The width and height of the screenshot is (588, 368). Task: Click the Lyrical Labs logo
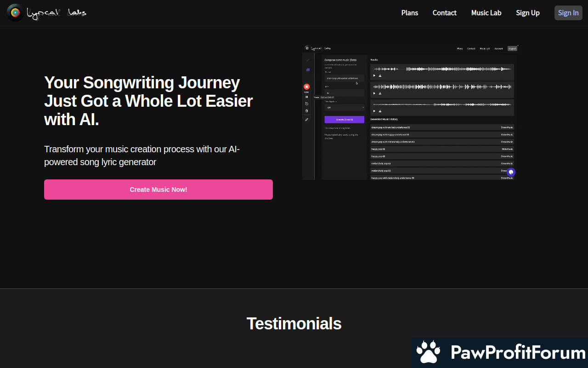click(x=46, y=13)
